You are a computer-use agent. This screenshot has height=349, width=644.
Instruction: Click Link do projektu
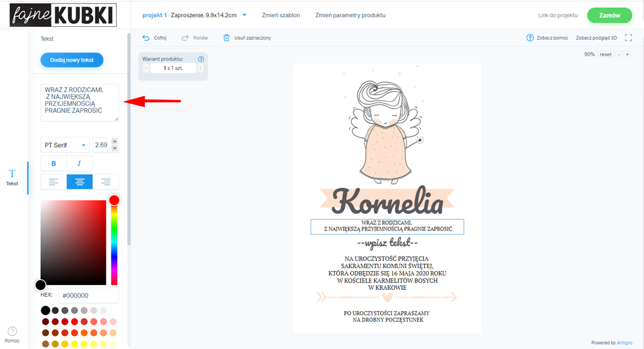coord(558,15)
